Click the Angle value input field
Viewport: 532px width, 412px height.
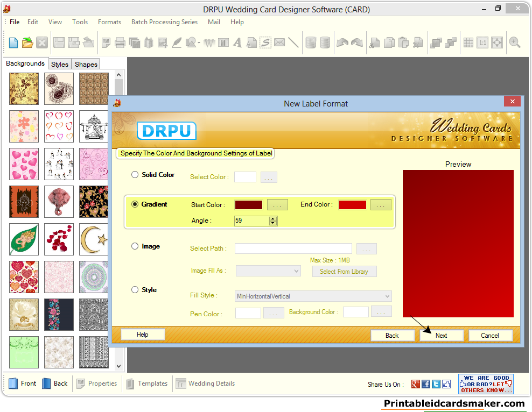click(252, 221)
